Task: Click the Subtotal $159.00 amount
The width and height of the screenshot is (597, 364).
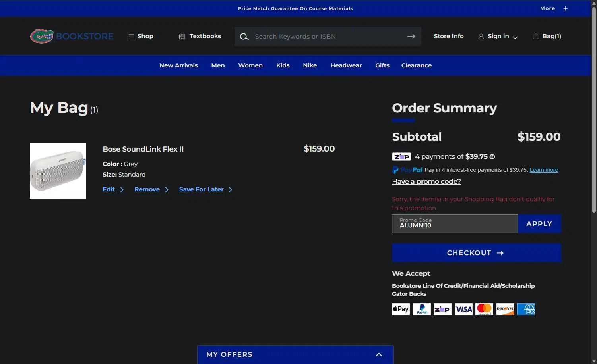Action: point(539,137)
